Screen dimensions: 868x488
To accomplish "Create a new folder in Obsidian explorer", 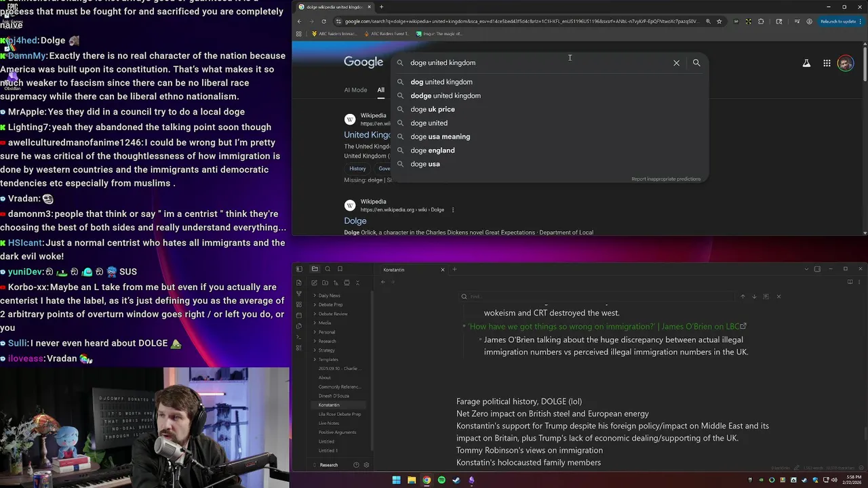I will (x=325, y=283).
